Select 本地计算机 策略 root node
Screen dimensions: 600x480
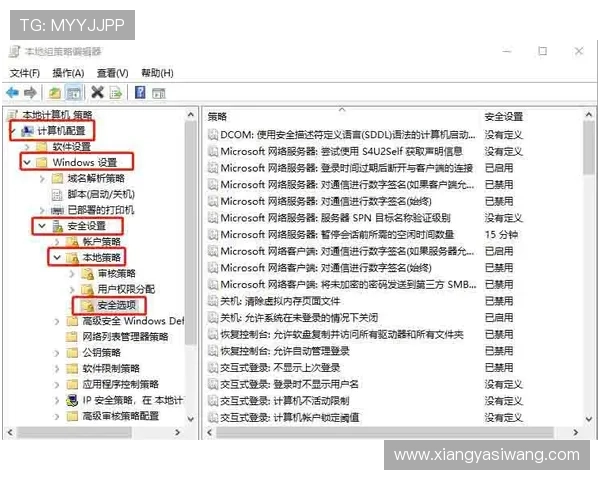57,115
